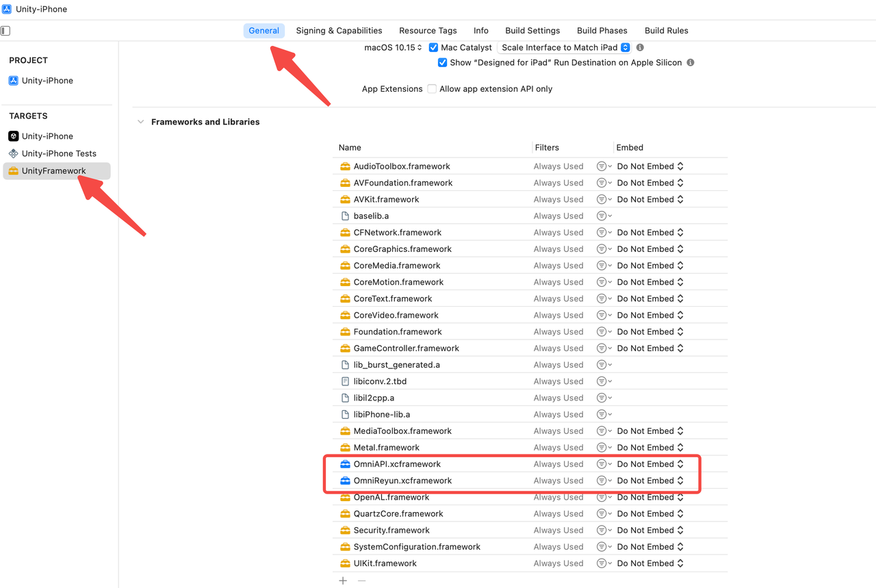876x588 pixels.
Task: Switch to the General tab
Action: (264, 31)
